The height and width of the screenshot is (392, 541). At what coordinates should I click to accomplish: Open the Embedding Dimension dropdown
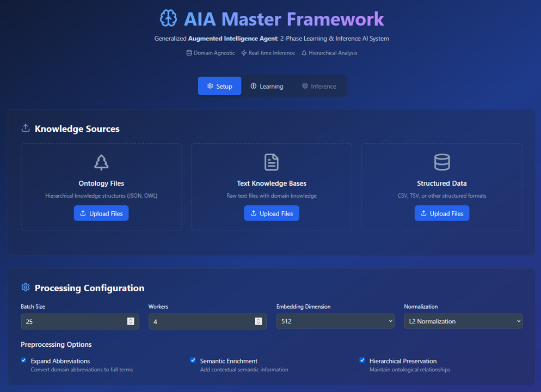click(335, 321)
